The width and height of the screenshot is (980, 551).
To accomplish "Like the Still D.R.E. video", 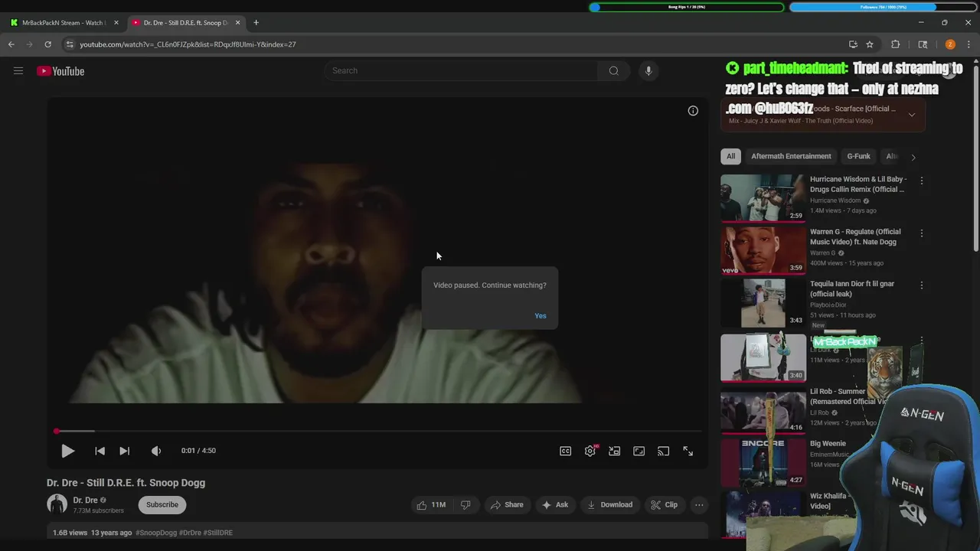I will (430, 505).
